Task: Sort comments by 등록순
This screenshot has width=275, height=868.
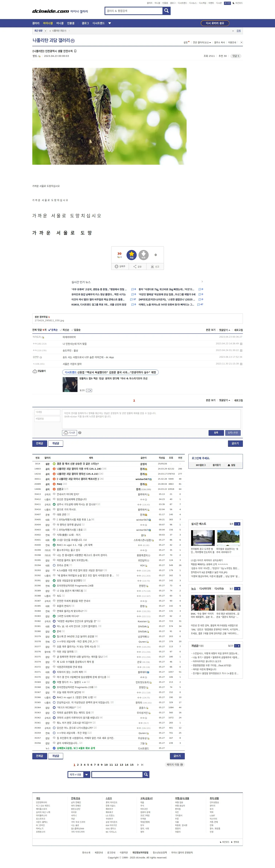Action: (x=53, y=330)
